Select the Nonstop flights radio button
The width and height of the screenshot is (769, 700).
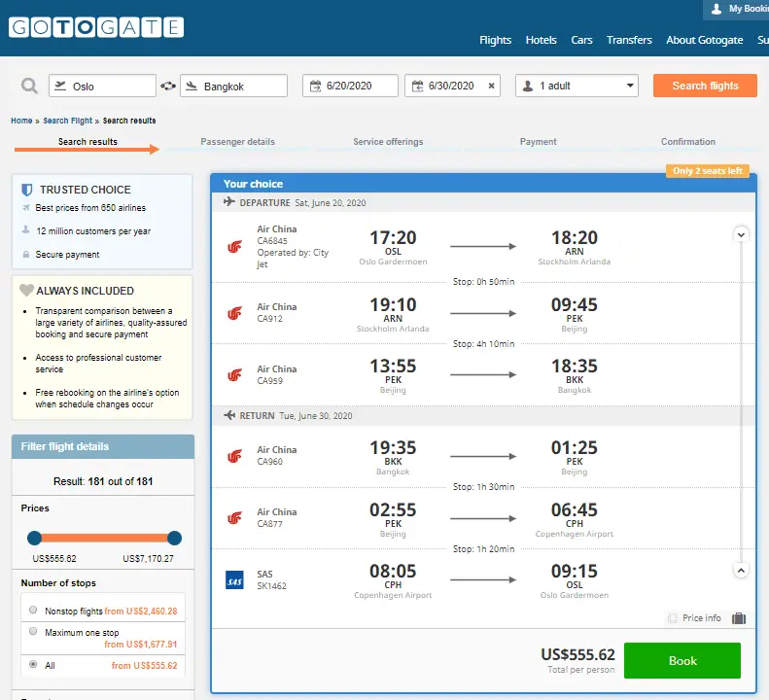34,611
